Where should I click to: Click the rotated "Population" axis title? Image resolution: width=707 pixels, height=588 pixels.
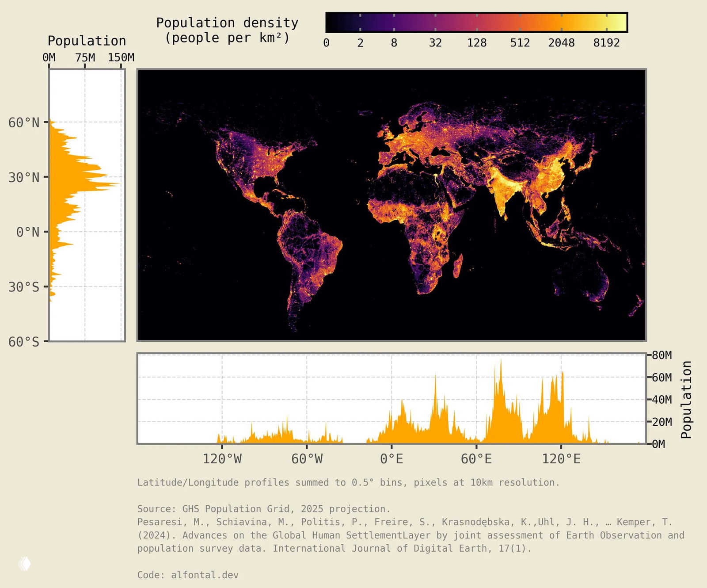point(686,399)
